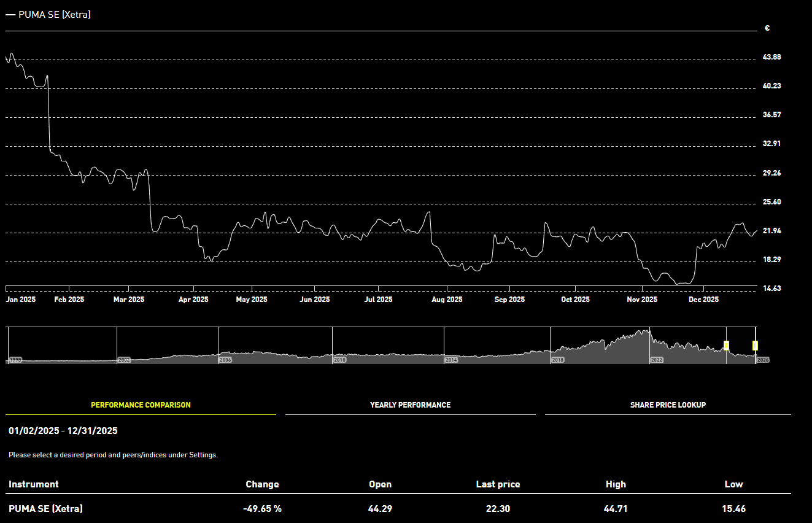Click the low value 15.46
This screenshot has width=812, height=523.
pyautogui.click(x=733, y=509)
